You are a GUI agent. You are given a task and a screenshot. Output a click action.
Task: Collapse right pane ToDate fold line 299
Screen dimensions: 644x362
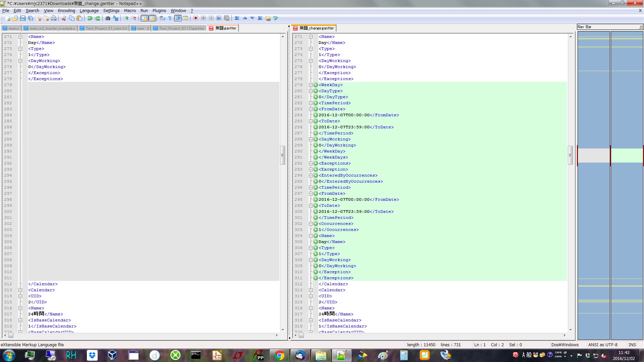tap(311, 205)
